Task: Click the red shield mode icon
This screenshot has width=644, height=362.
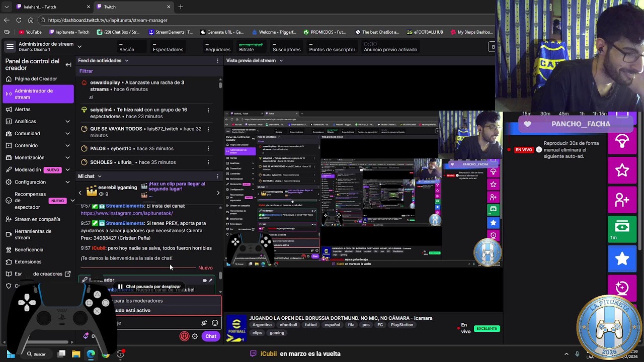Action: [185, 336]
